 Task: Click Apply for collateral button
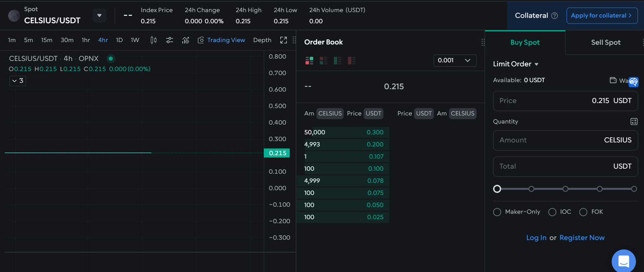[602, 16]
